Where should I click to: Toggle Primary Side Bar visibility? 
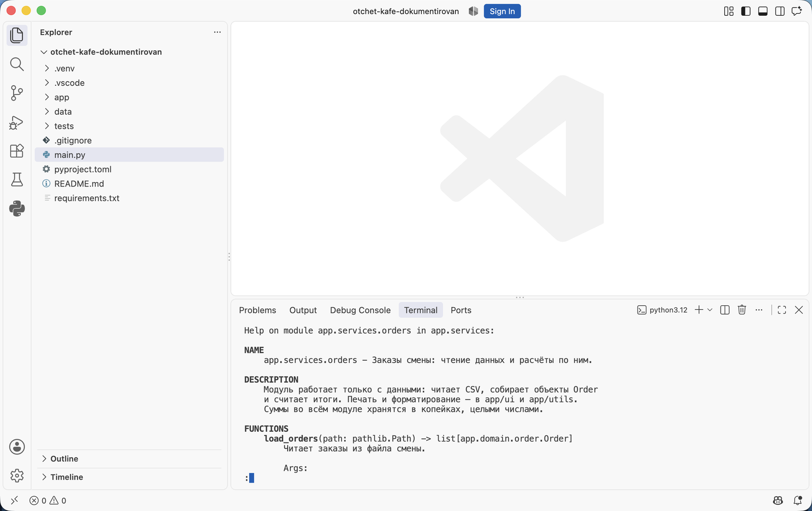tap(746, 11)
